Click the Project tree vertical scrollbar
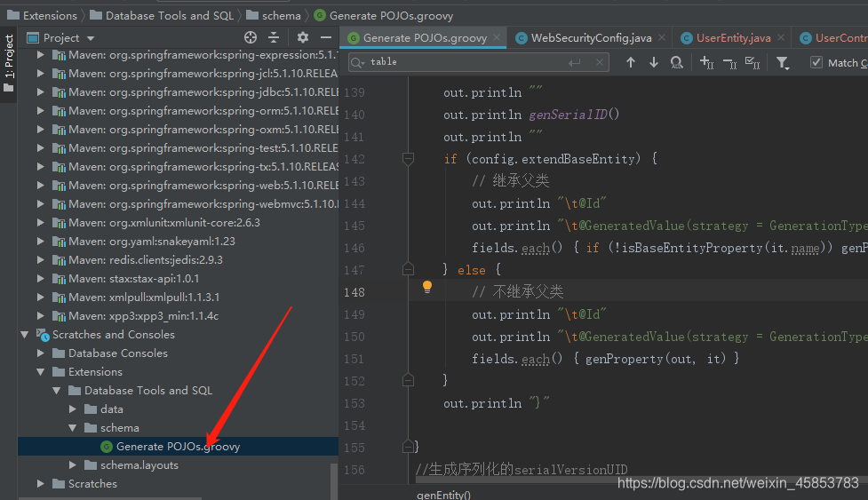This screenshot has width=868, height=500. point(334,481)
